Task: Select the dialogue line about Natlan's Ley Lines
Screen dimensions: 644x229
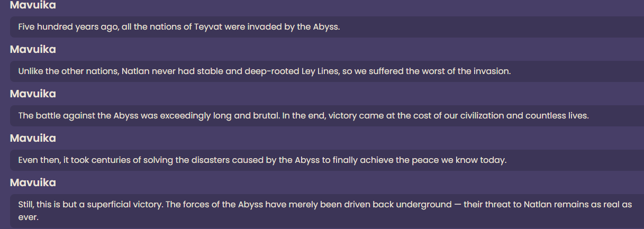Action: (264, 71)
